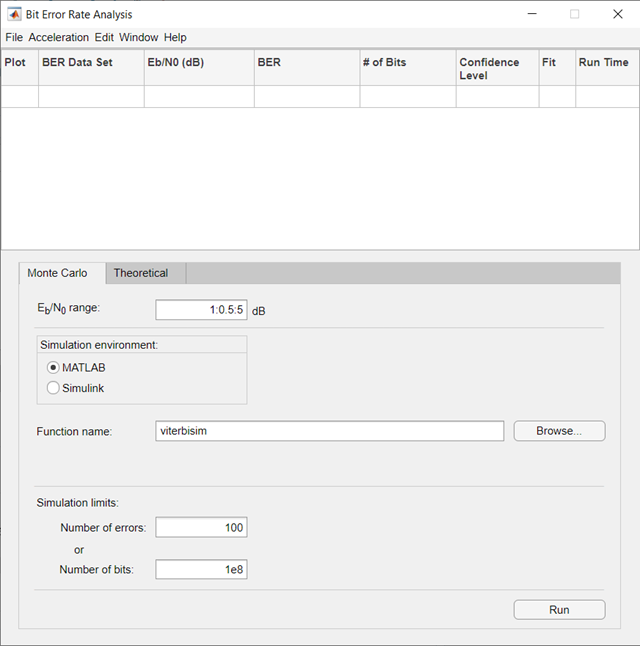640x646 pixels.
Task: Select the MATLAB simulation environment
Action: point(53,367)
